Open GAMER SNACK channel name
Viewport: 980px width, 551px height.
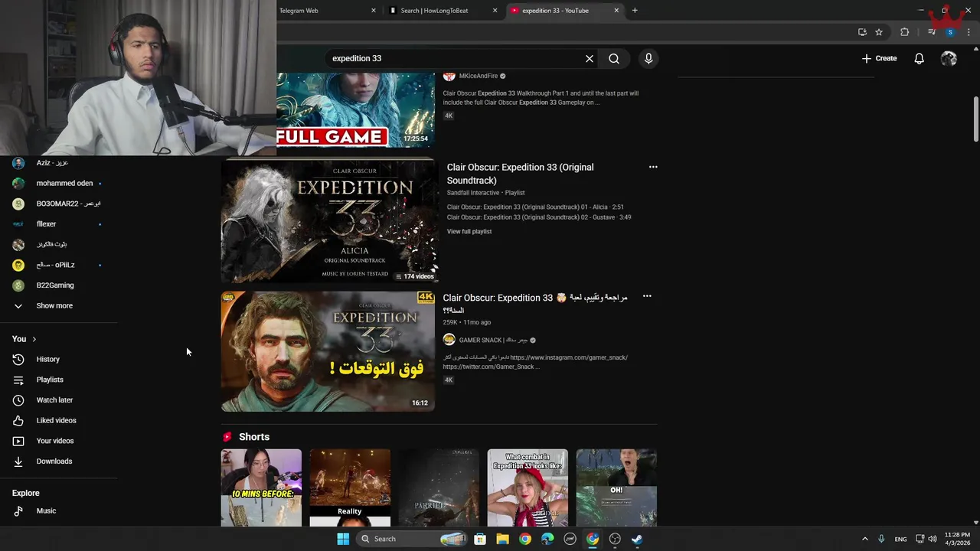tap(493, 340)
